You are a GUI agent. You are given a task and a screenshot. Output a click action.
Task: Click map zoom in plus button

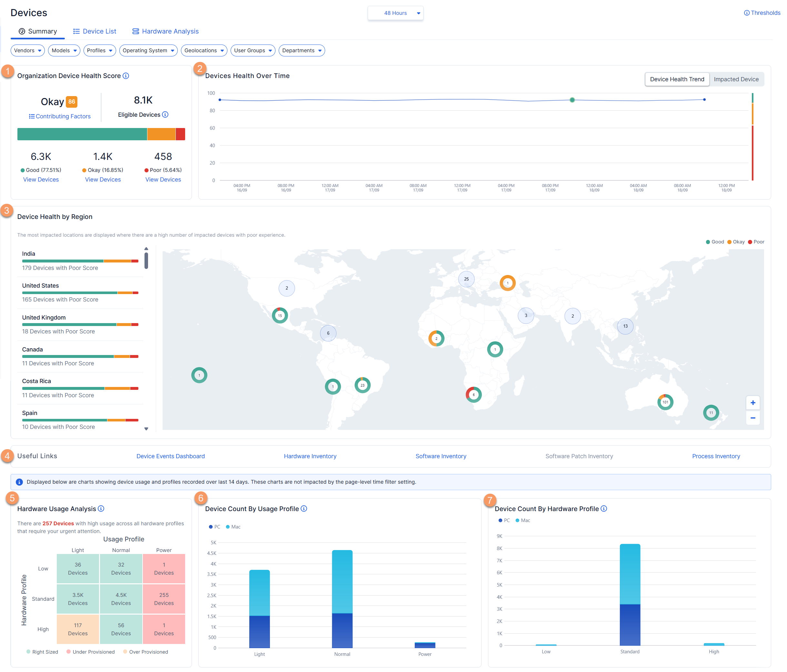[752, 403]
